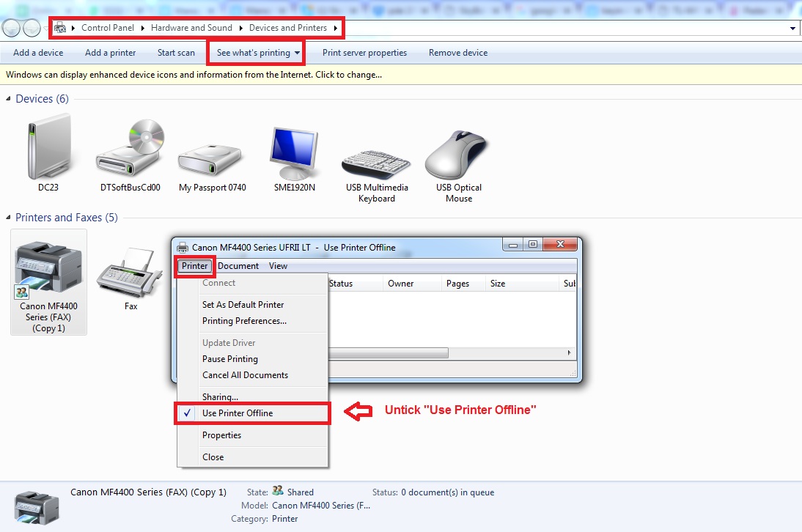Maximize the Canon MF4400 print queue window
The width and height of the screenshot is (802, 532).
pyautogui.click(x=532, y=245)
